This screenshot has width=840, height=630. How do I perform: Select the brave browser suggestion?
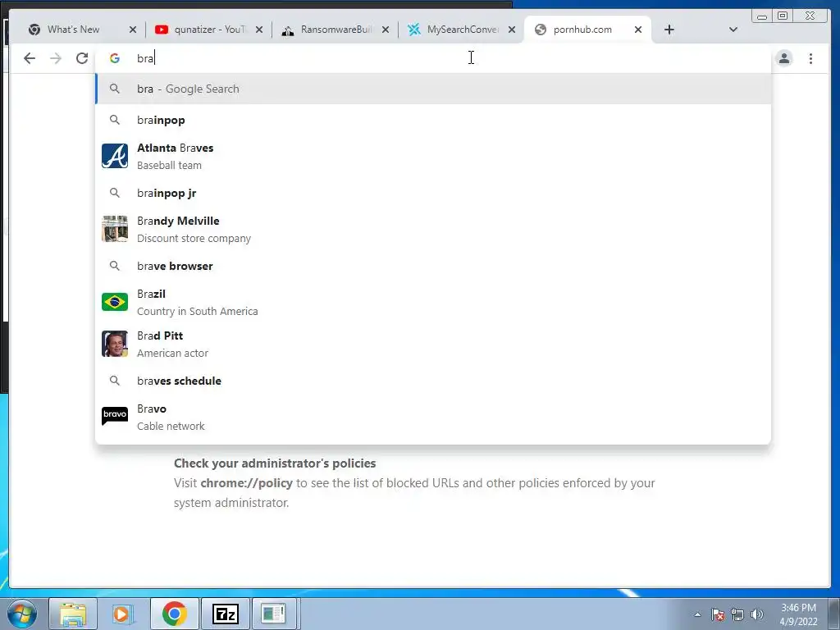433,266
